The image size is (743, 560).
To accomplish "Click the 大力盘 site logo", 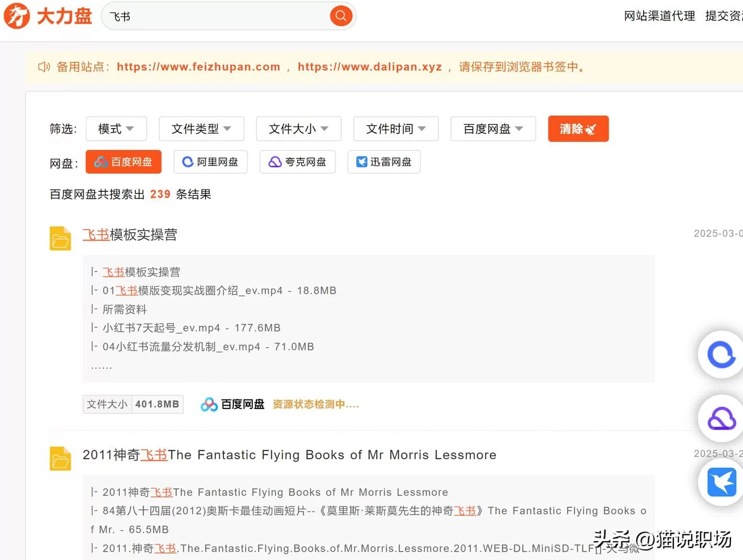I will 48,16.
